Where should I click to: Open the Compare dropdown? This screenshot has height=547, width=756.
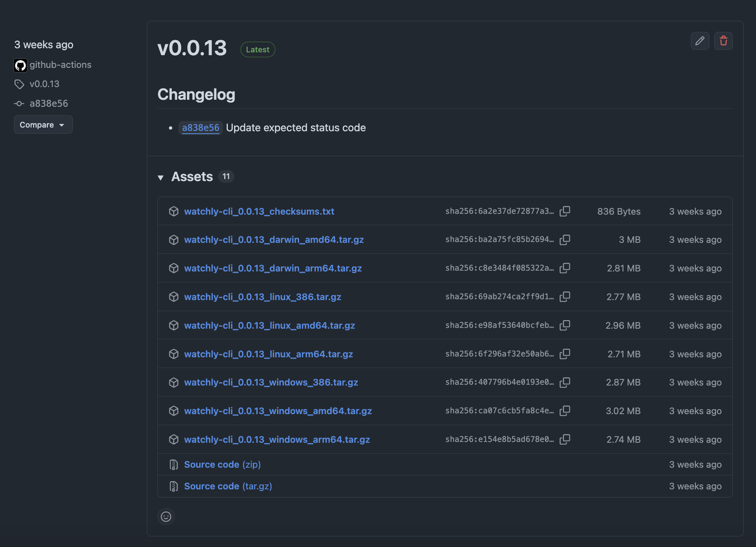point(43,124)
